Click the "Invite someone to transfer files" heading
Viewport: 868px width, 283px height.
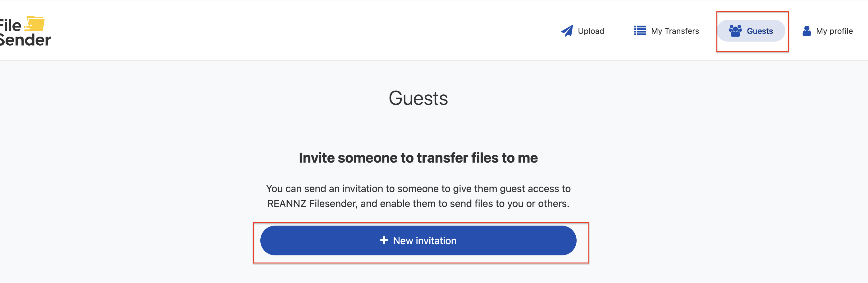coord(418,158)
